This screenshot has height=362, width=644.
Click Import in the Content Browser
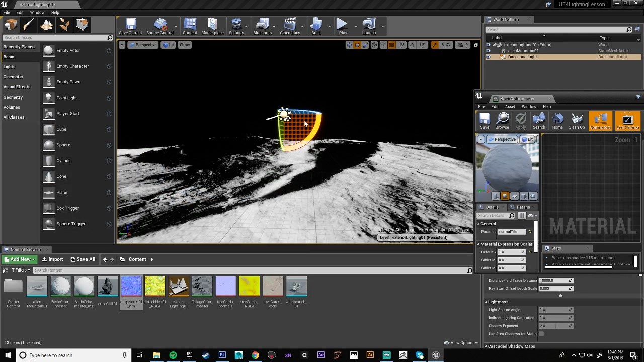tap(52, 259)
